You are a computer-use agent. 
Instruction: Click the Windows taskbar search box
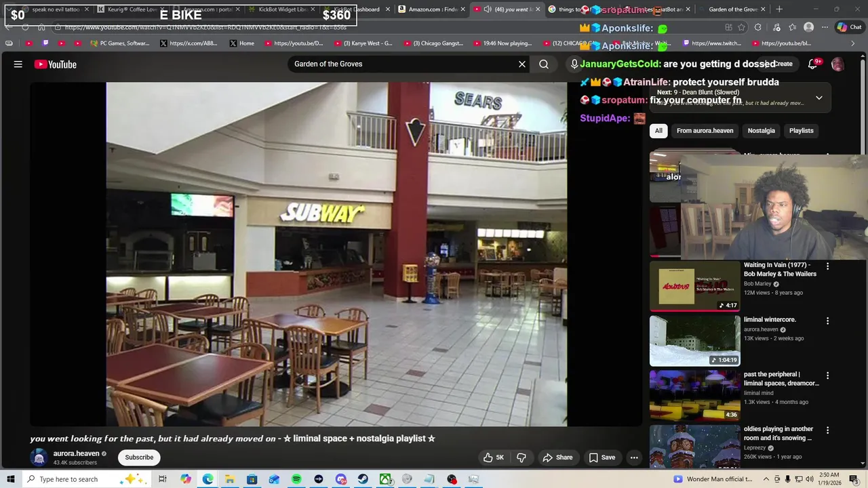coord(85,479)
